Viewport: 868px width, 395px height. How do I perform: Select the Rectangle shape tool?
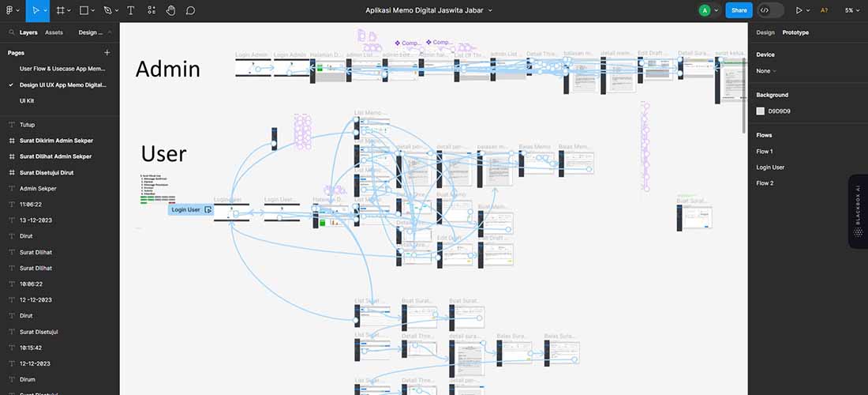(84, 10)
